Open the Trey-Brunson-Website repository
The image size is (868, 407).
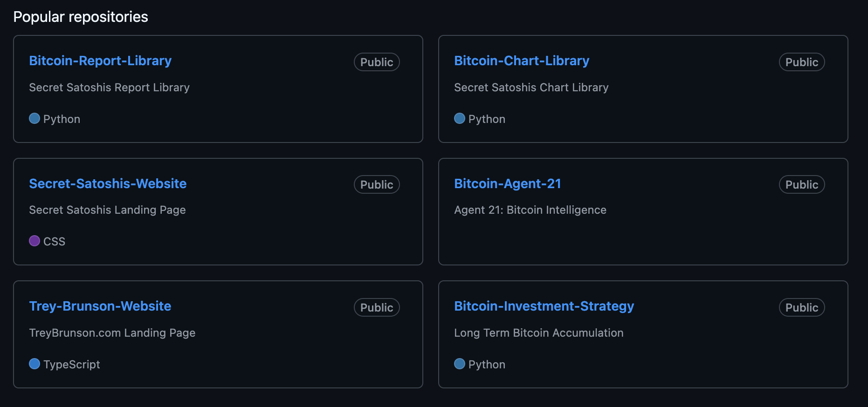coord(100,306)
